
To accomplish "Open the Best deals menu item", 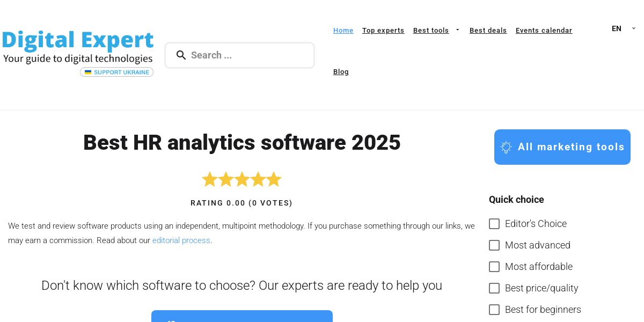I will [488, 31].
